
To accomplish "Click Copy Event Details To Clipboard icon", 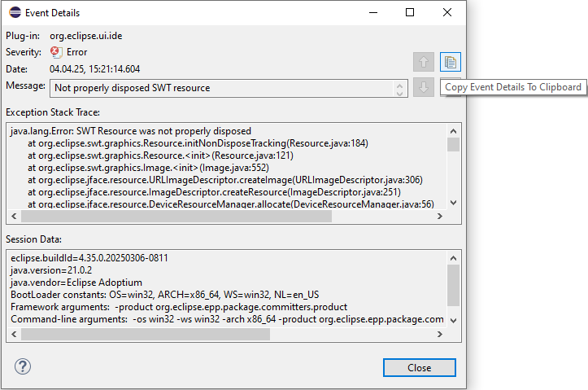I will click(x=450, y=62).
